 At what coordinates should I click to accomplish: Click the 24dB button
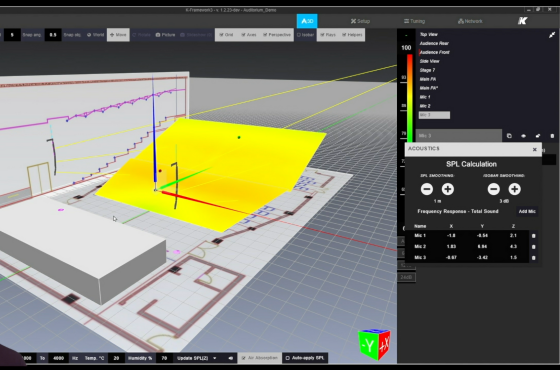[406, 277]
